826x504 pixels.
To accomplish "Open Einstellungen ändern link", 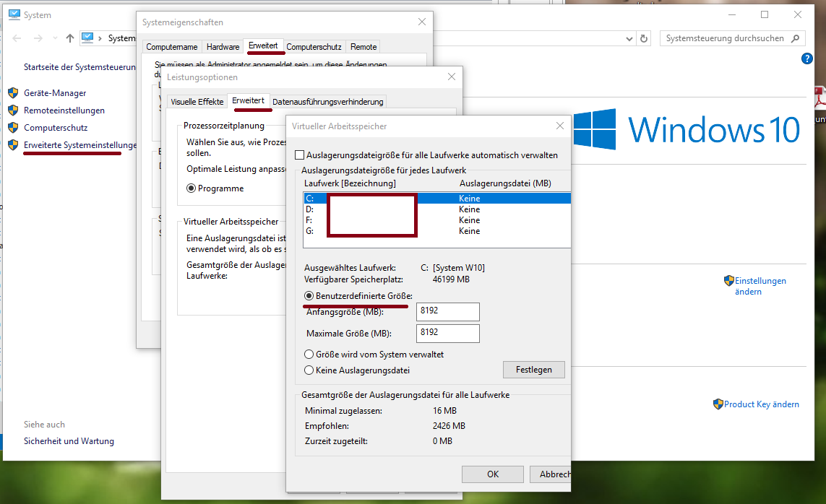I will (760, 286).
